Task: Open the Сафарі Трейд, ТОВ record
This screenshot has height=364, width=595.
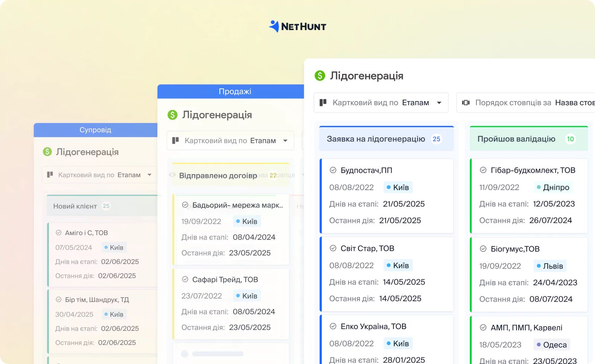Action: pos(225,279)
